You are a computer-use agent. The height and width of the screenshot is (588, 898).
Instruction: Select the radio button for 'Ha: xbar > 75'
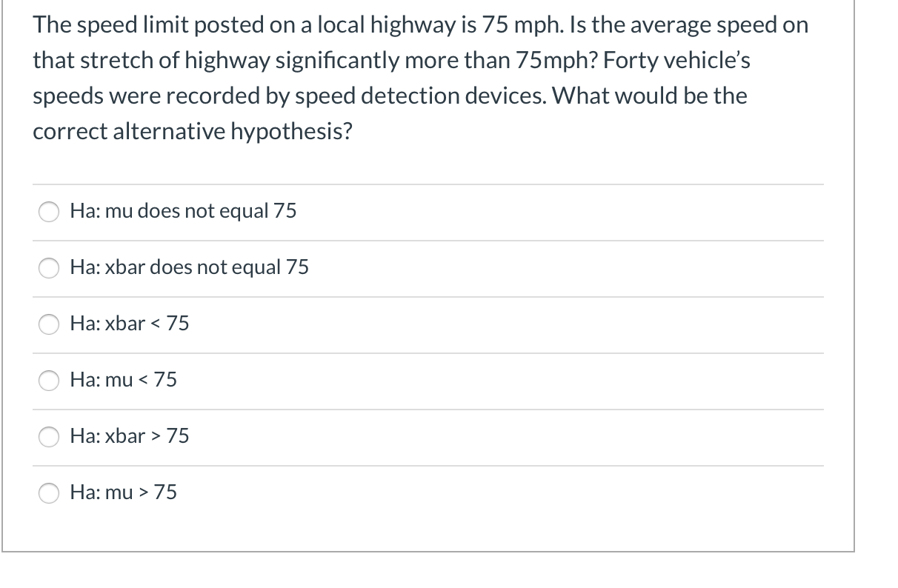pyautogui.click(x=48, y=437)
